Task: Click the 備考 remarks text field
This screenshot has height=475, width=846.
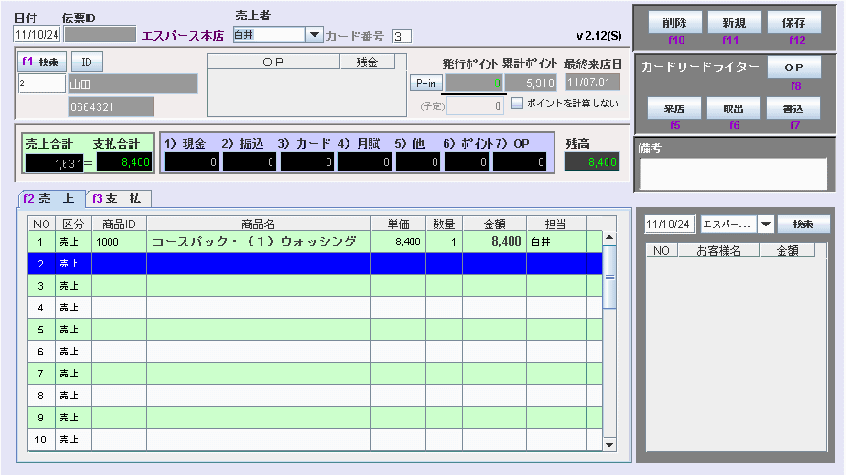Action: (x=733, y=174)
